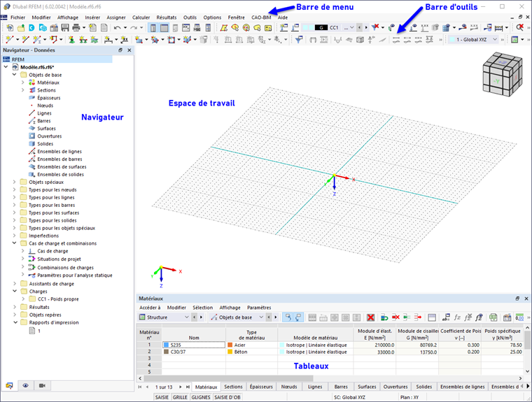
Task: Click the blue funnel filter icon in second toolbar
Action: point(299,40)
